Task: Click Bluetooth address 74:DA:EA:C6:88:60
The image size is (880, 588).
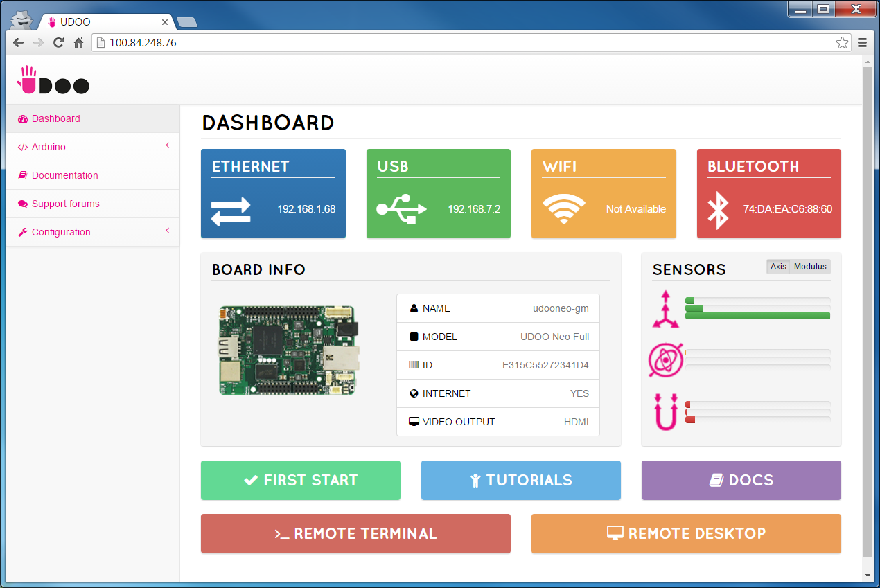Action: 788,209
